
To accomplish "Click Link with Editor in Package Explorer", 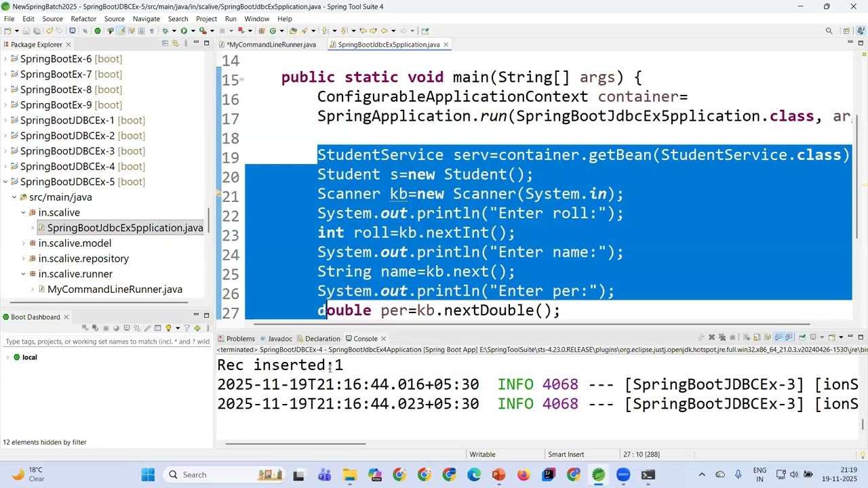I will [x=175, y=43].
